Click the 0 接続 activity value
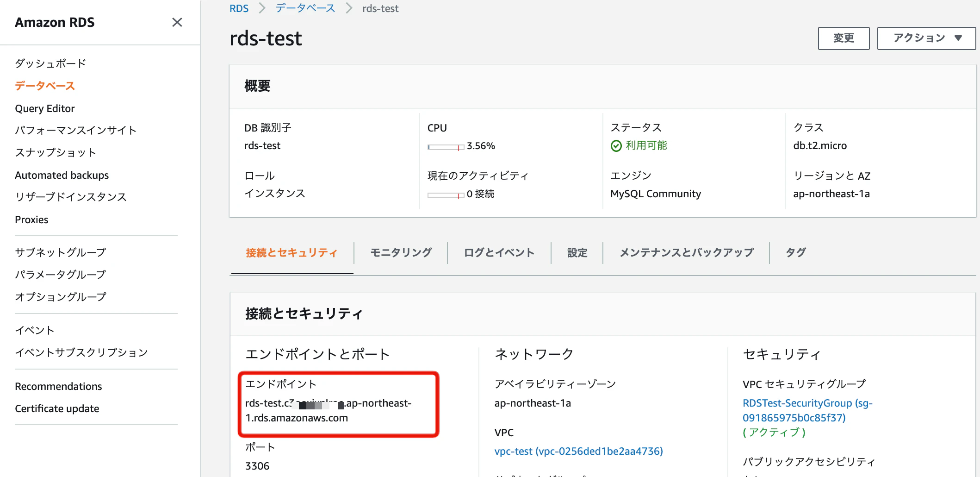This screenshot has height=477, width=980. [480, 194]
